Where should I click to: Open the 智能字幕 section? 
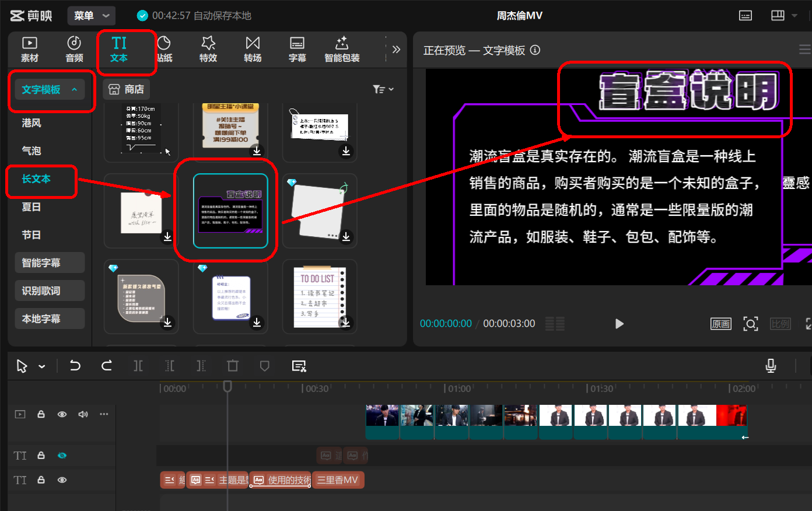coord(50,262)
